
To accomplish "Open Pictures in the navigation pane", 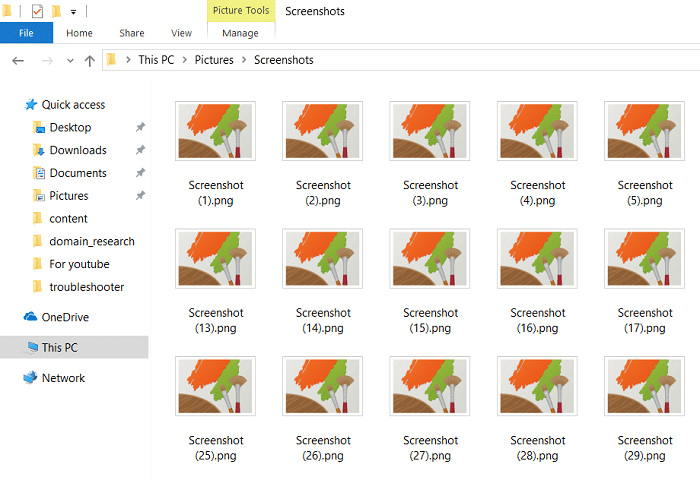I will 69,196.
